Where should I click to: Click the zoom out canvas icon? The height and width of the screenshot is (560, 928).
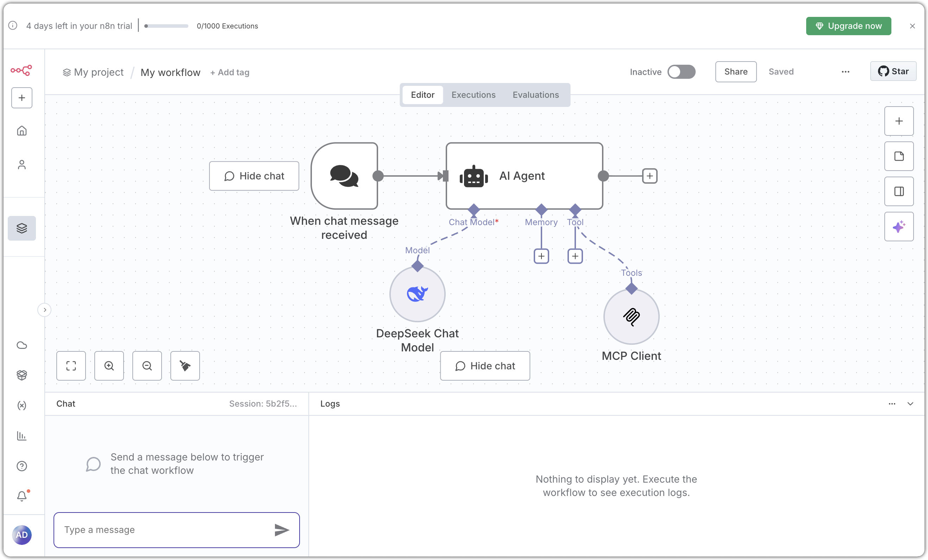coord(147,366)
